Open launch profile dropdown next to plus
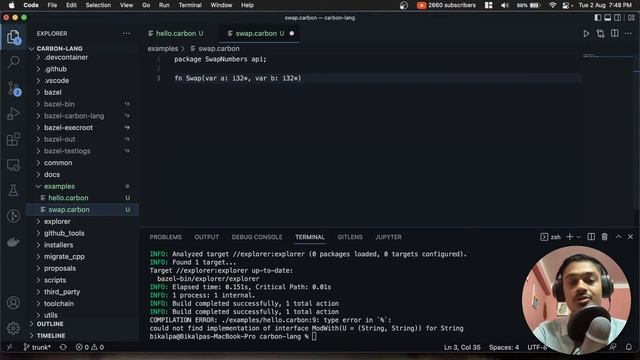This screenshot has height=360, width=640. (x=578, y=237)
